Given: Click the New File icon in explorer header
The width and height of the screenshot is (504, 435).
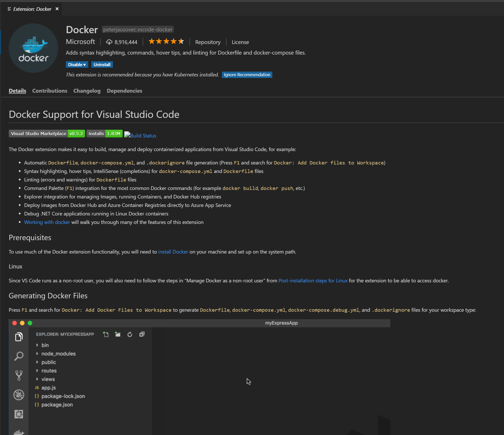Looking at the screenshot, I should [106, 334].
